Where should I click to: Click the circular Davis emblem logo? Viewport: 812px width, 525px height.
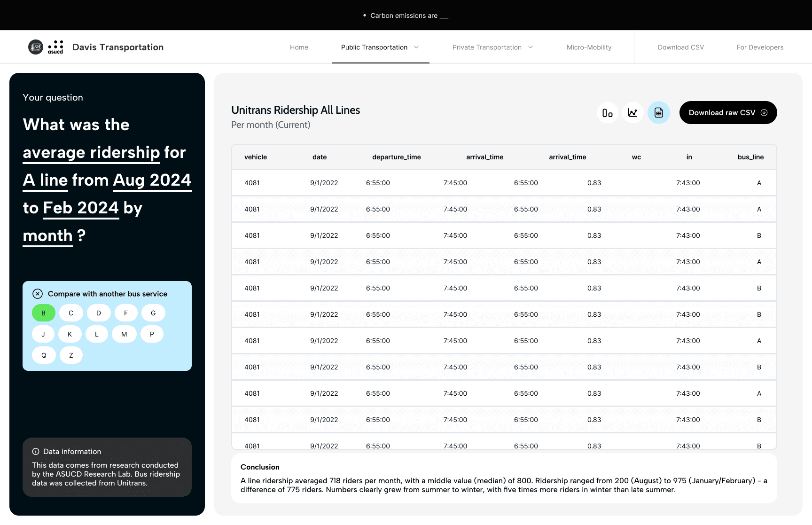coord(36,47)
